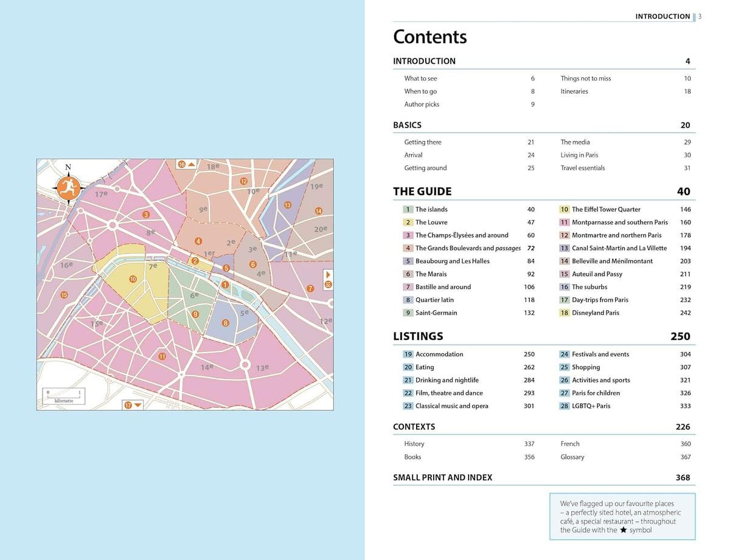Select orange map marker 7 on the map
Viewport: 730px width, 560px height.
tap(310, 288)
